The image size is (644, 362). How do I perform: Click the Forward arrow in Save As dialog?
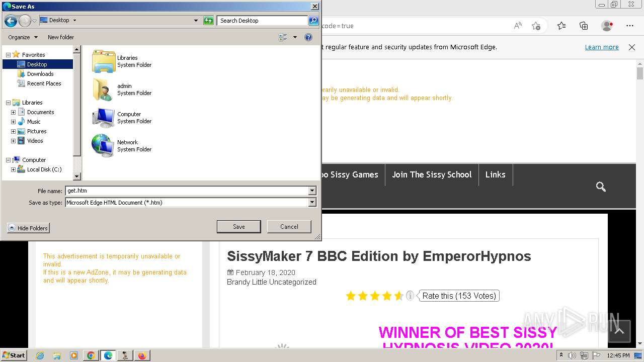[x=24, y=21]
